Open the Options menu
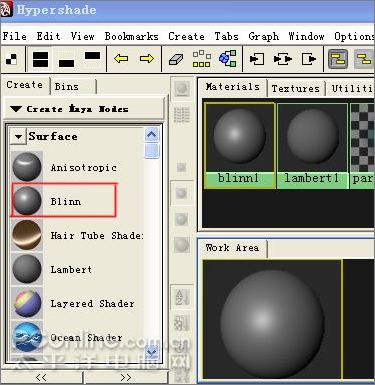 pyautogui.click(x=354, y=36)
